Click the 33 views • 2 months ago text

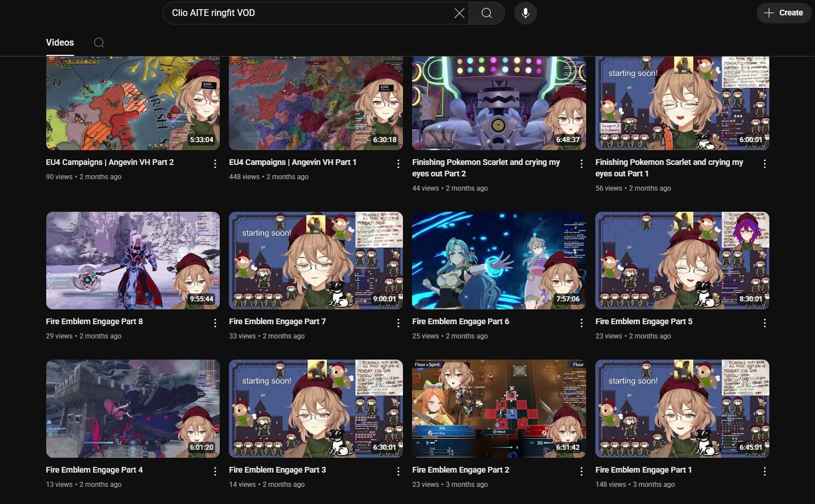point(267,336)
